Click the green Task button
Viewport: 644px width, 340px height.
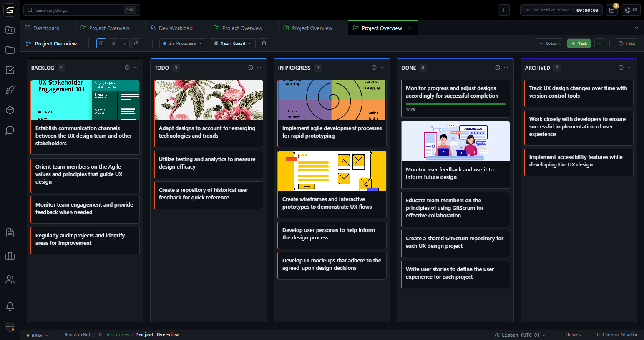(579, 43)
